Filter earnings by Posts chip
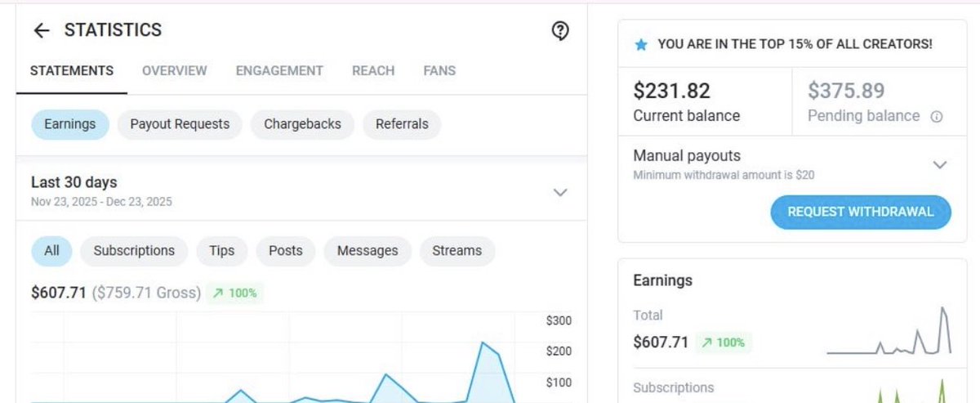The width and height of the screenshot is (980, 403). click(286, 251)
